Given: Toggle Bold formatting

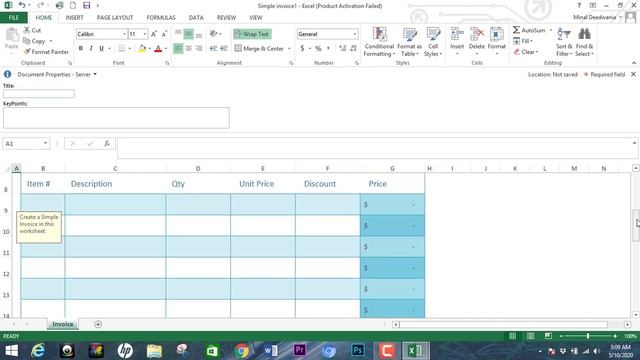Looking at the screenshot, I should click(x=81, y=49).
